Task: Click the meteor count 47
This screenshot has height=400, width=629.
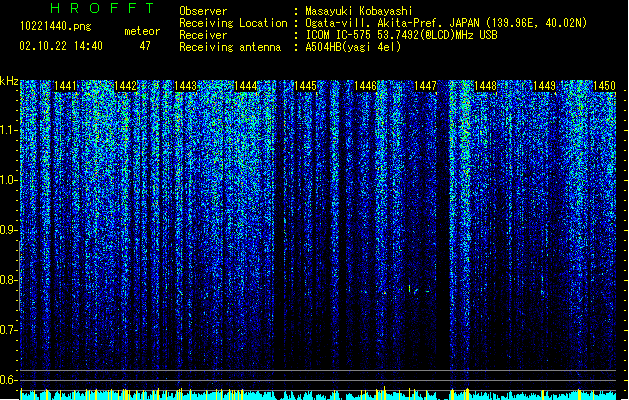Action: coord(145,46)
